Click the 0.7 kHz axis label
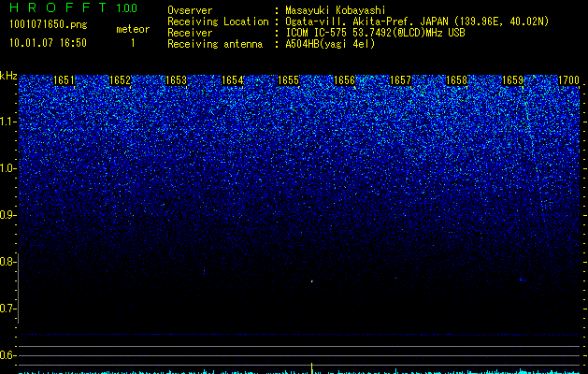 point(7,309)
